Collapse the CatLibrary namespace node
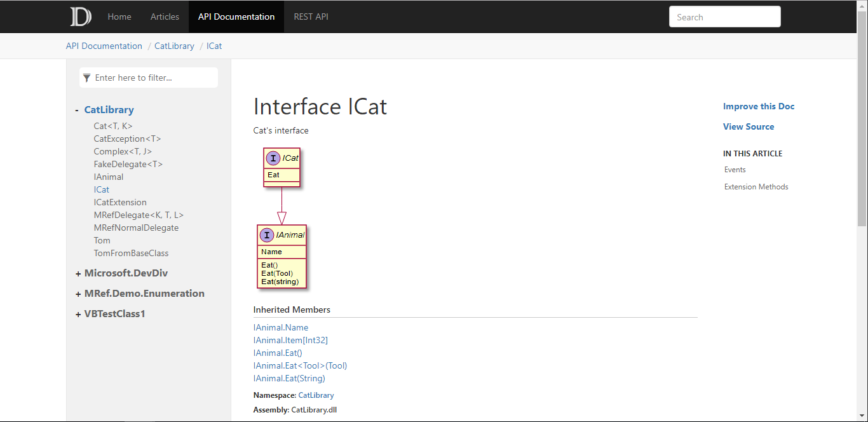868x422 pixels. pos(76,109)
